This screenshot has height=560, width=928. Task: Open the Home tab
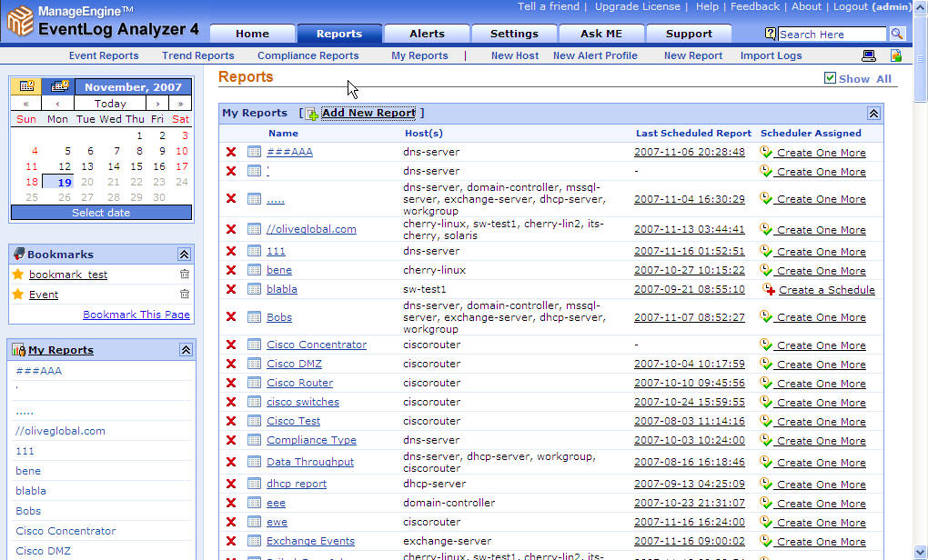pos(253,34)
